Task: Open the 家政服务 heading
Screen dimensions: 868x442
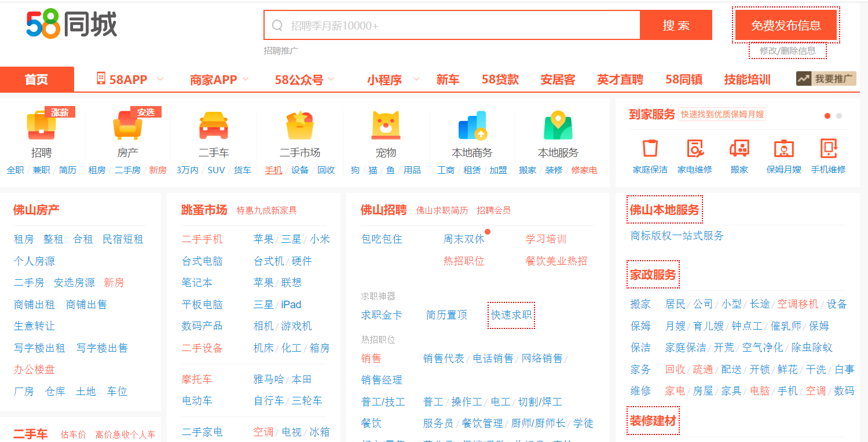Action: pos(653,275)
